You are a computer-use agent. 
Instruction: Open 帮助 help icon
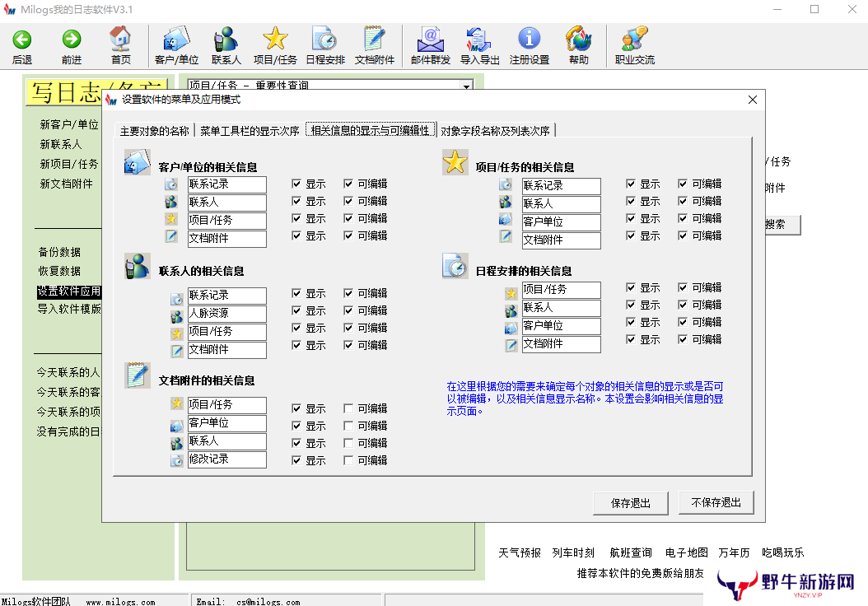578,39
